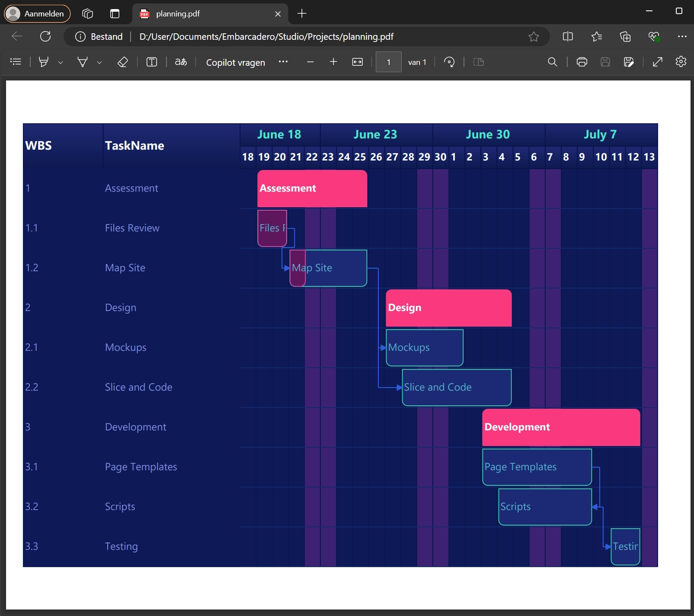Add this page to favorites
Screen dimensions: 694x616
(534, 36)
